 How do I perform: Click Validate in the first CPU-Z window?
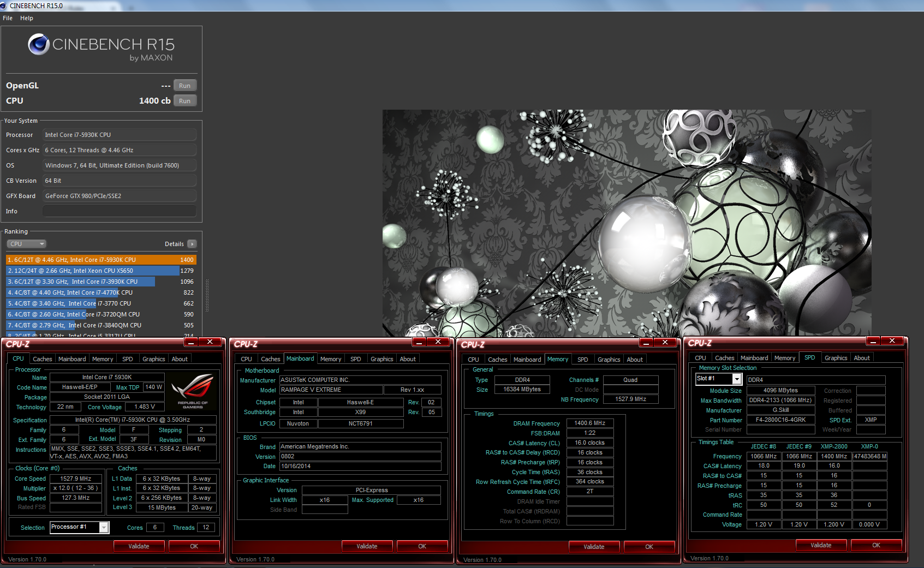pos(139,546)
